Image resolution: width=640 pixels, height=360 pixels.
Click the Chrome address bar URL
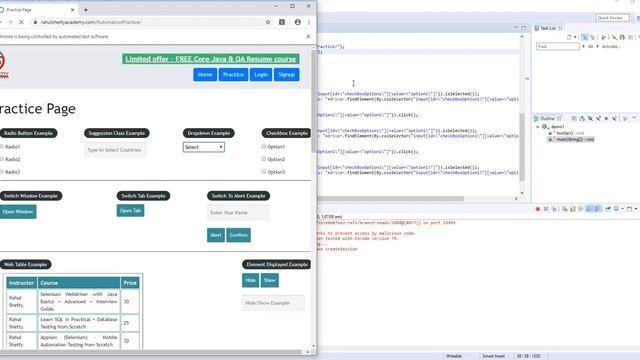pyautogui.click(x=91, y=22)
